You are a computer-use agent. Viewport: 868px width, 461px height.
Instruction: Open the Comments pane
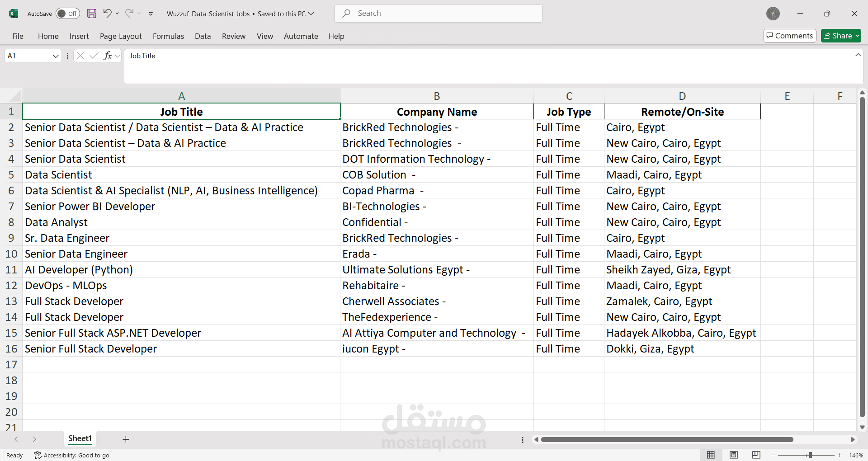(790, 36)
